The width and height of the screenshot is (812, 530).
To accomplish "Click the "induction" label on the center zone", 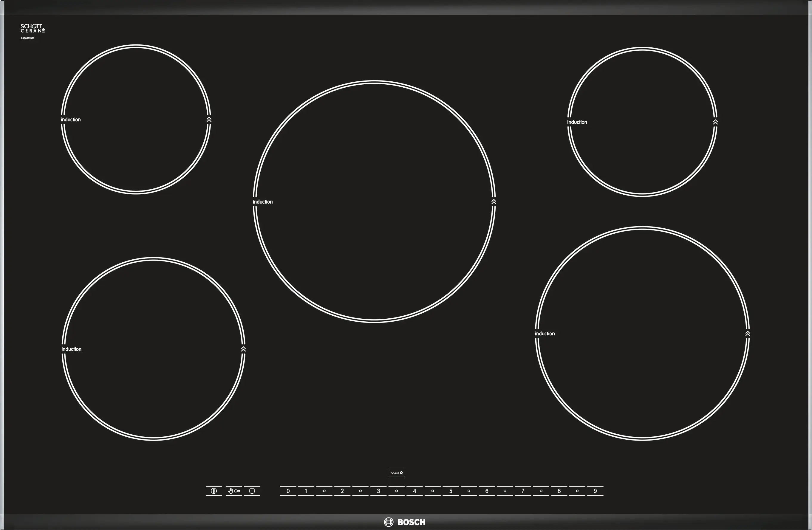I will point(263,202).
